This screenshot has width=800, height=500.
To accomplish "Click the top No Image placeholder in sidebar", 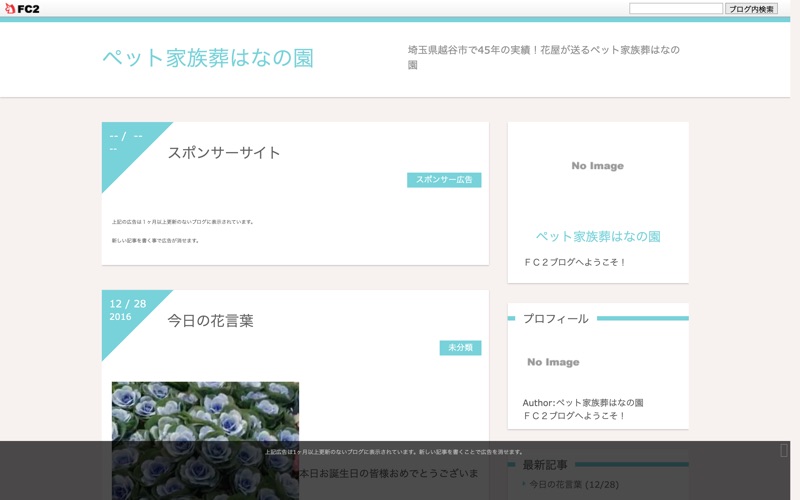I will click(x=597, y=166).
